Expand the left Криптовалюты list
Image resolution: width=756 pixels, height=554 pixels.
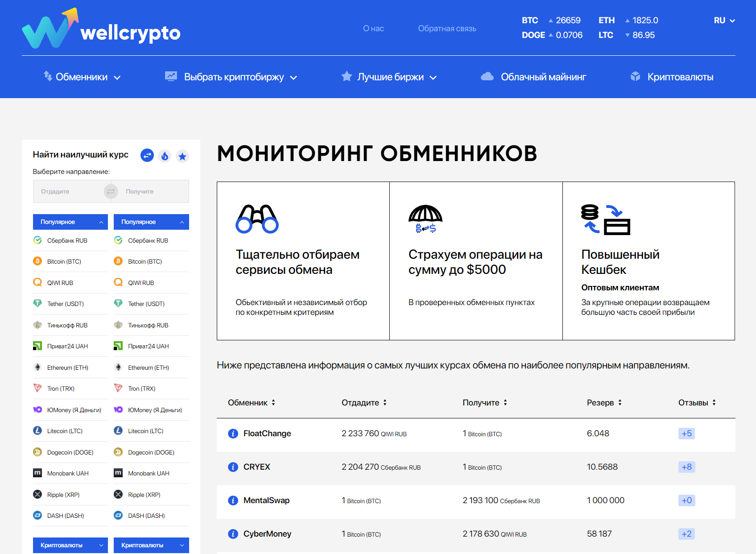pyautogui.click(x=70, y=545)
